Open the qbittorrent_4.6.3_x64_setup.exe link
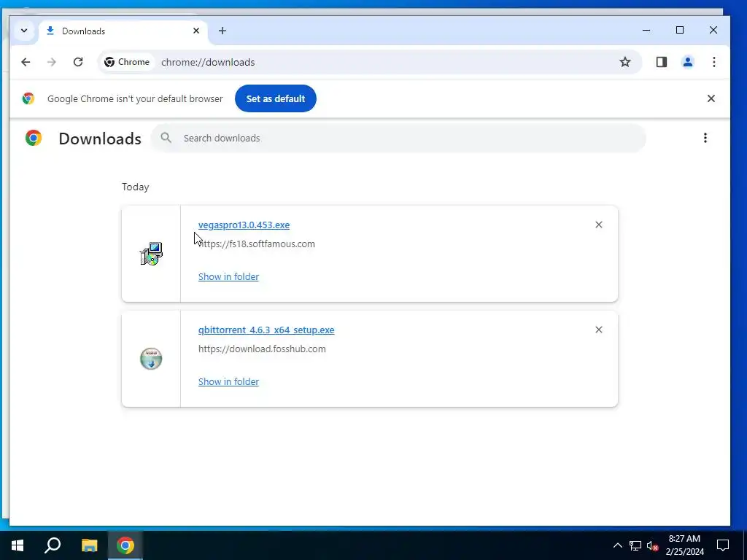 tap(266, 330)
